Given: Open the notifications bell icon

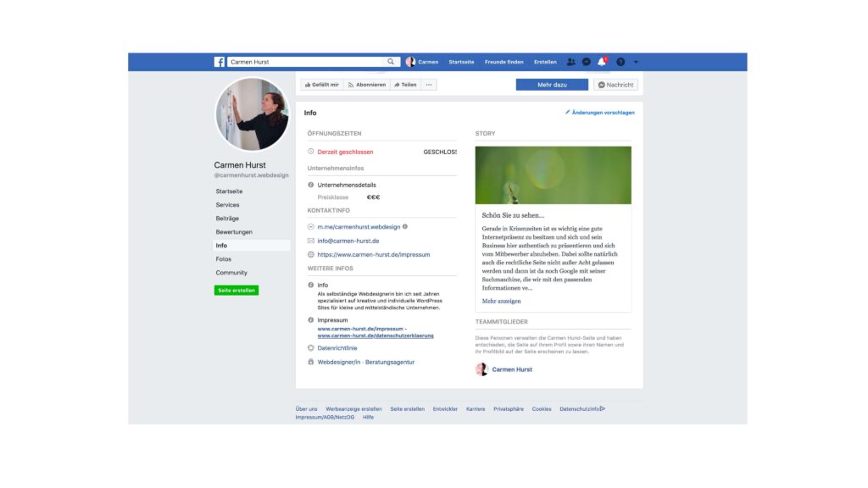Looking at the screenshot, I should 602,61.
